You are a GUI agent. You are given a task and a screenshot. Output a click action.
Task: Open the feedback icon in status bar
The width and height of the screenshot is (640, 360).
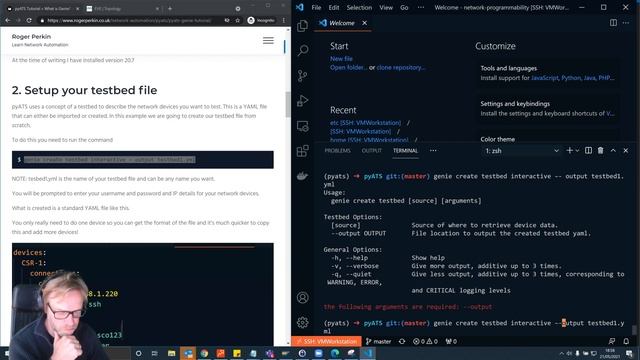[x=611, y=341]
